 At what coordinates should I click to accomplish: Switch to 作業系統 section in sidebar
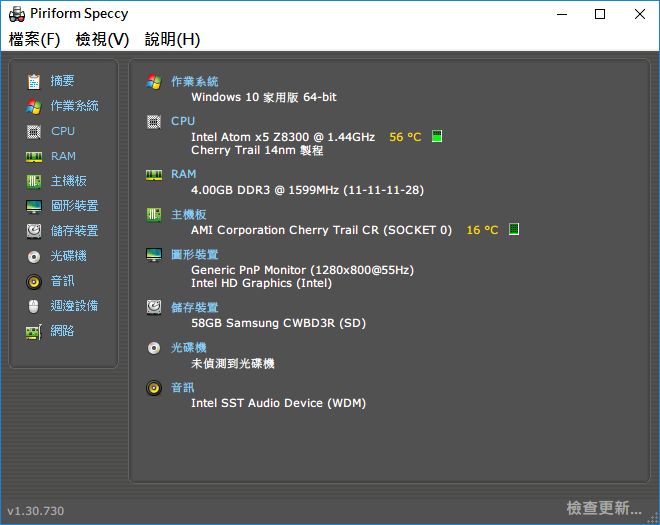(x=75, y=106)
